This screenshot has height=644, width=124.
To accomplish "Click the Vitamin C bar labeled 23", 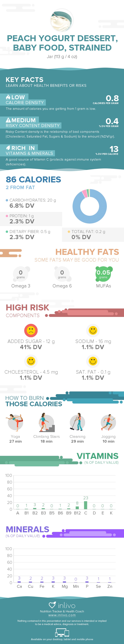I will tap(86, 505).
